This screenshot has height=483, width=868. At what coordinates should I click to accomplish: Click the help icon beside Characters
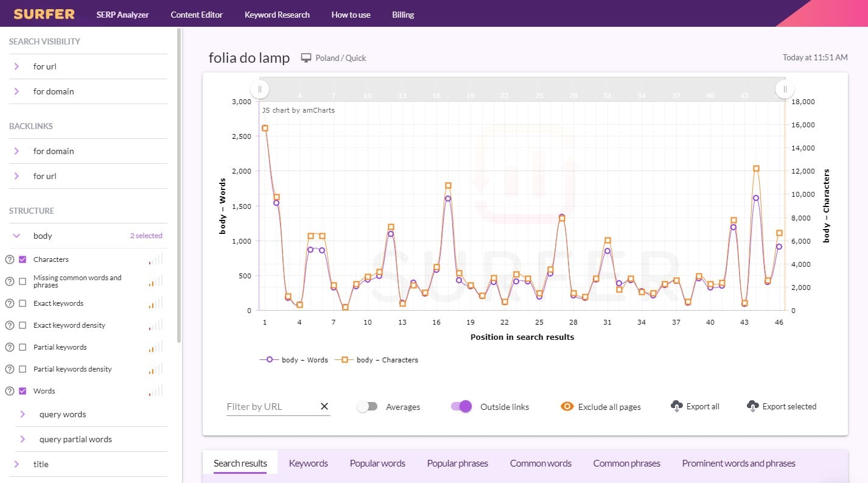[x=10, y=259]
